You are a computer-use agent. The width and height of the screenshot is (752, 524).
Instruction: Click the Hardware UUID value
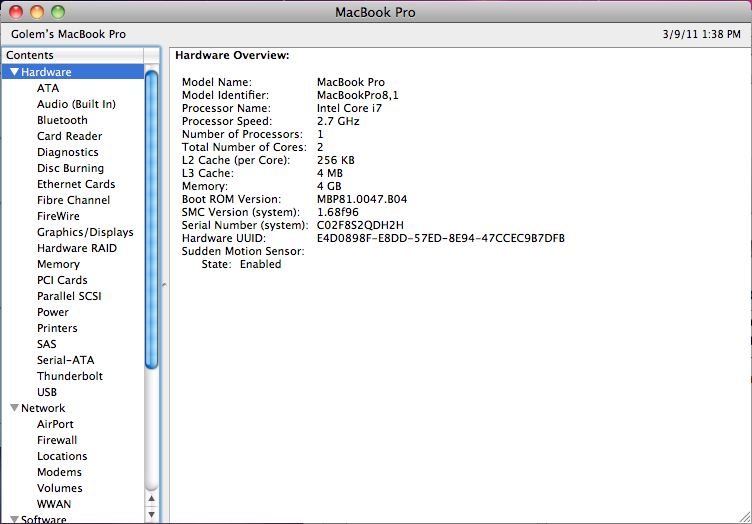click(x=441, y=238)
